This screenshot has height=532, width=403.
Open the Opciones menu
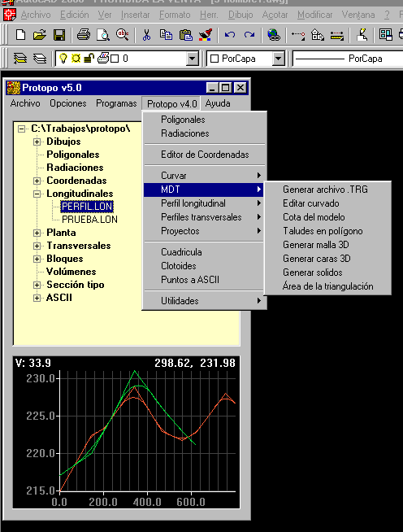(x=68, y=103)
